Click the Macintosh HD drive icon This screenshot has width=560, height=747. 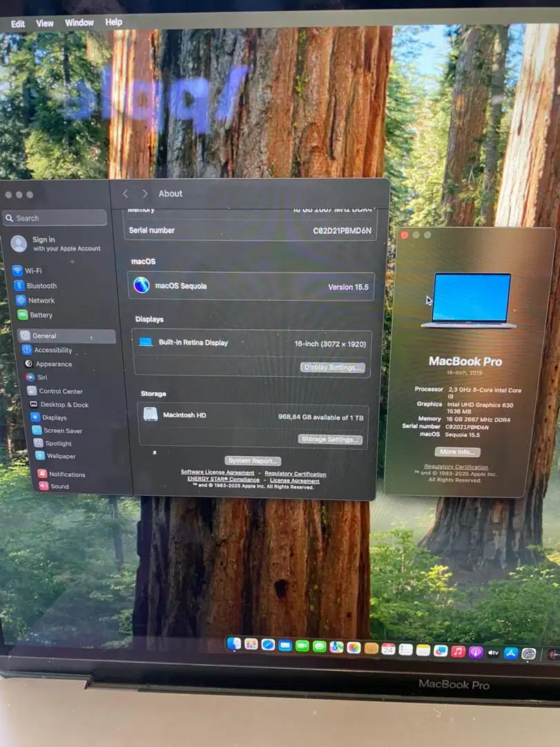(x=151, y=414)
